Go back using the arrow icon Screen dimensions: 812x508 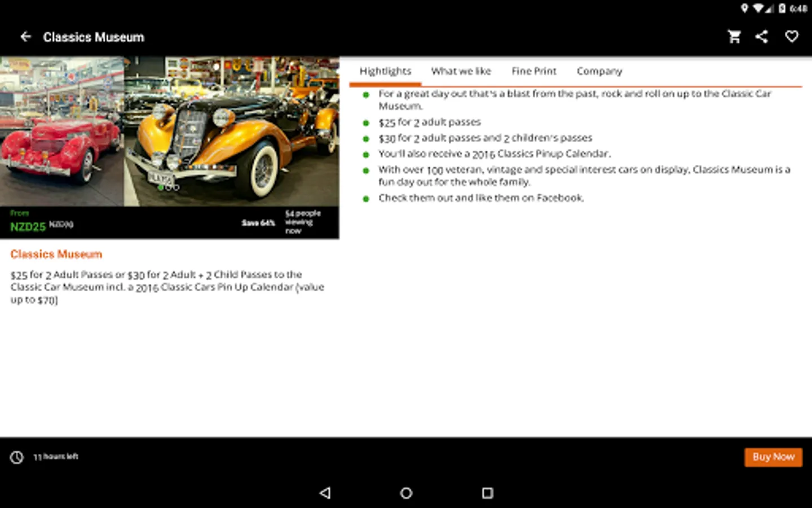tap(25, 37)
